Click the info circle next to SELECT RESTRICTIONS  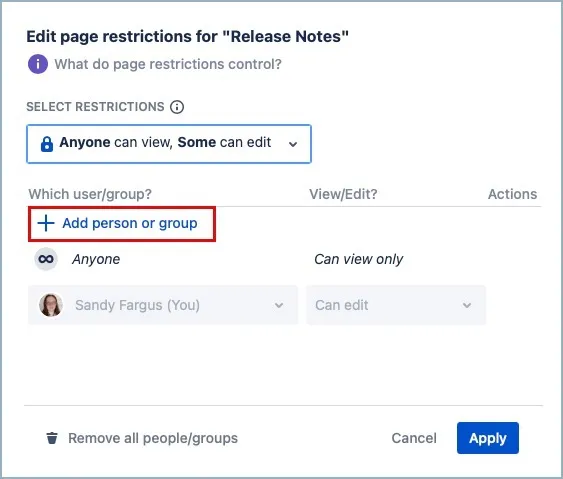point(177,107)
